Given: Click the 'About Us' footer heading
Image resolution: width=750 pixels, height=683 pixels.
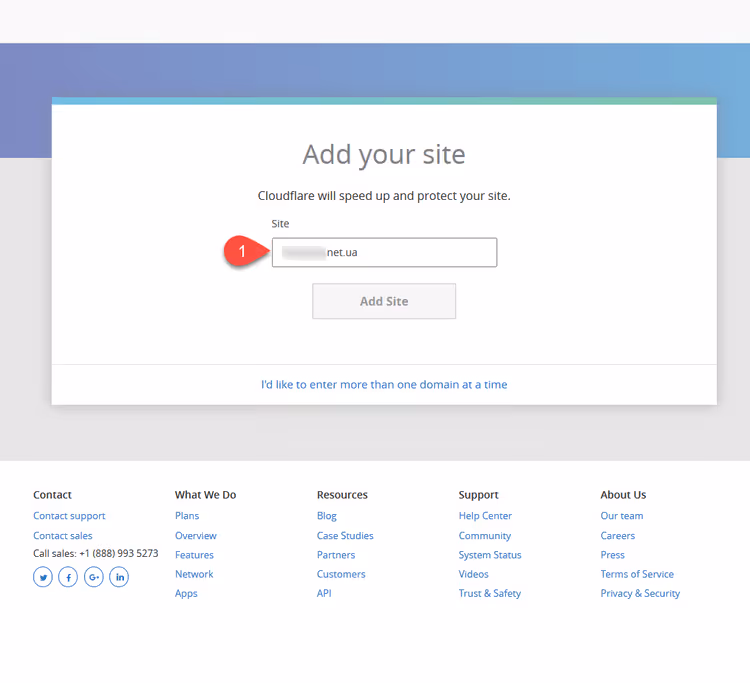Looking at the screenshot, I should [x=623, y=495].
